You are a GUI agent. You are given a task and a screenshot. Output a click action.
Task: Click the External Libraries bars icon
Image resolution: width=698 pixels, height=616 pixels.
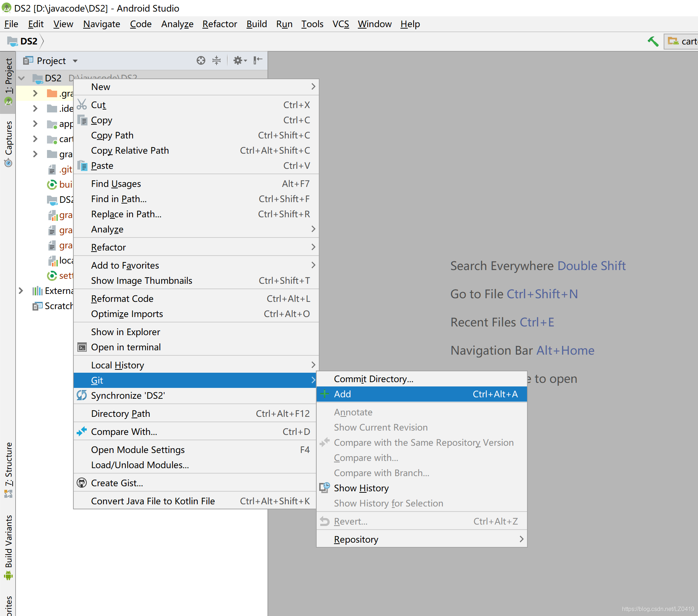[38, 291]
